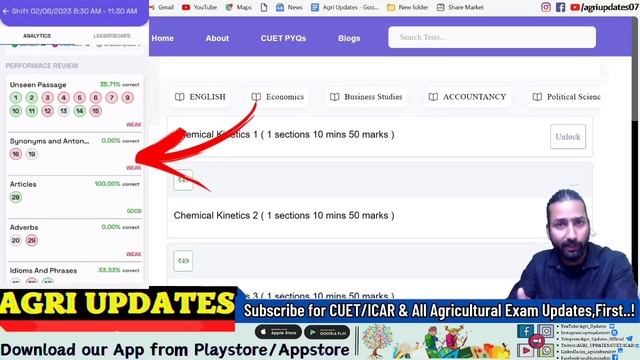The image size is (640, 360).
Task: Open the Blogs link
Action: [349, 38]
